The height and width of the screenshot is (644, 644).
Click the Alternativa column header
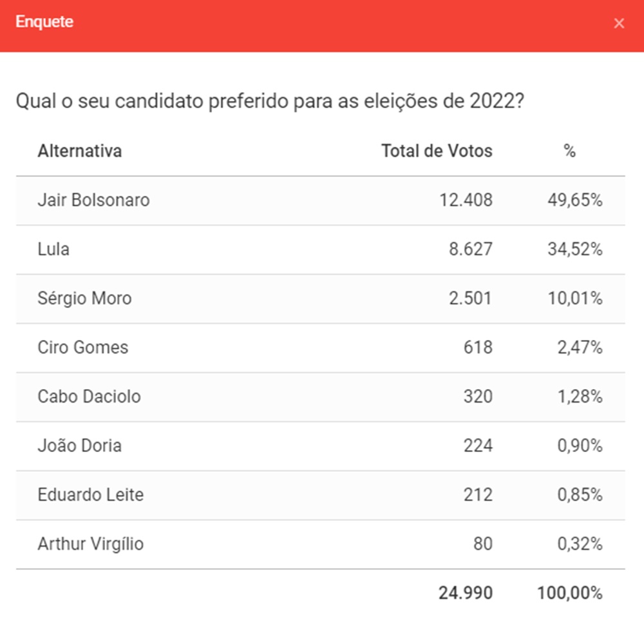click(x=80, y=151)
